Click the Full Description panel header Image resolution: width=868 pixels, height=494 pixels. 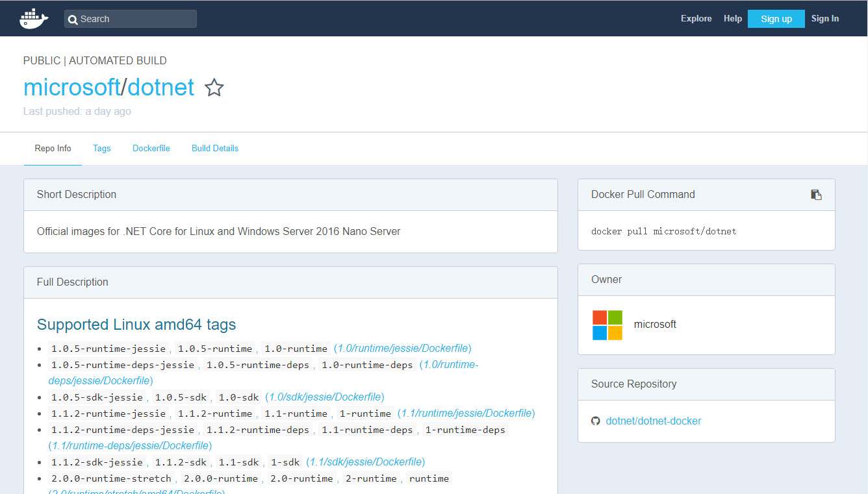pyautogui.click(x=290, y=282)
